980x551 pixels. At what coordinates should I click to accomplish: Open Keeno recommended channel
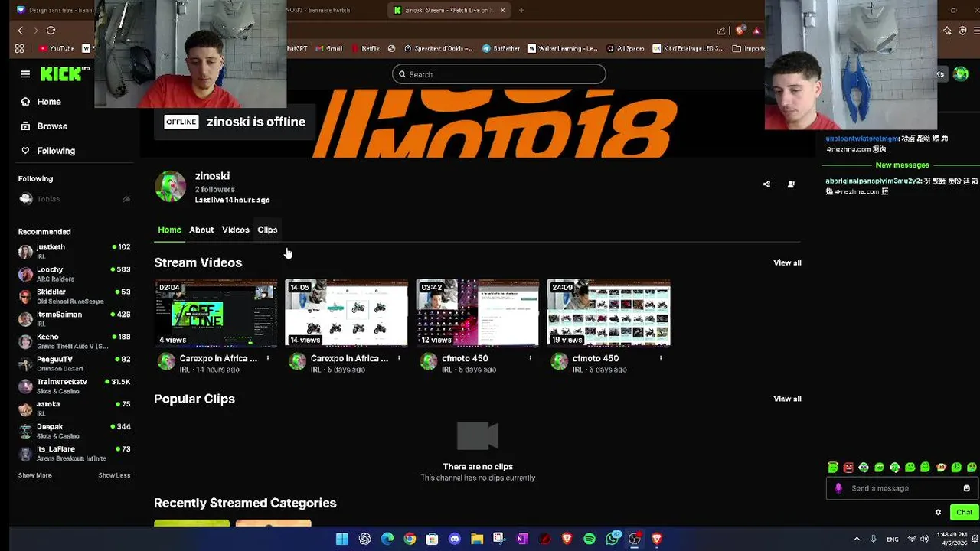74,341
